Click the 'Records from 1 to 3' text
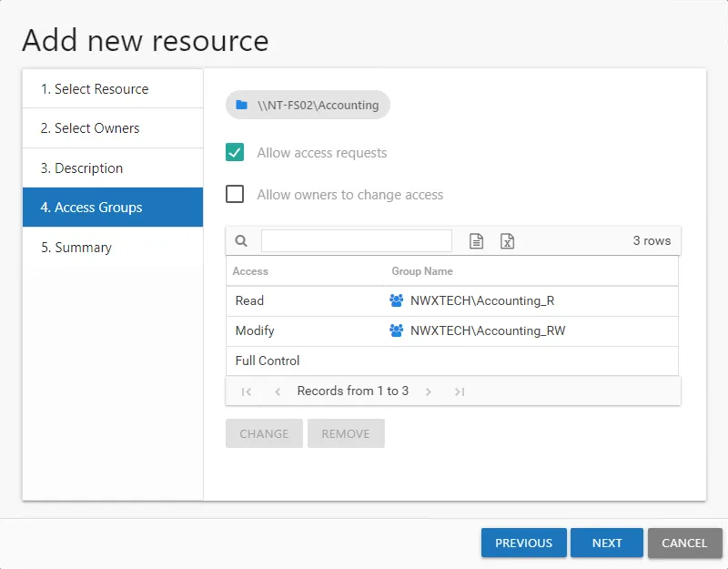 click(x=353, y=391)
